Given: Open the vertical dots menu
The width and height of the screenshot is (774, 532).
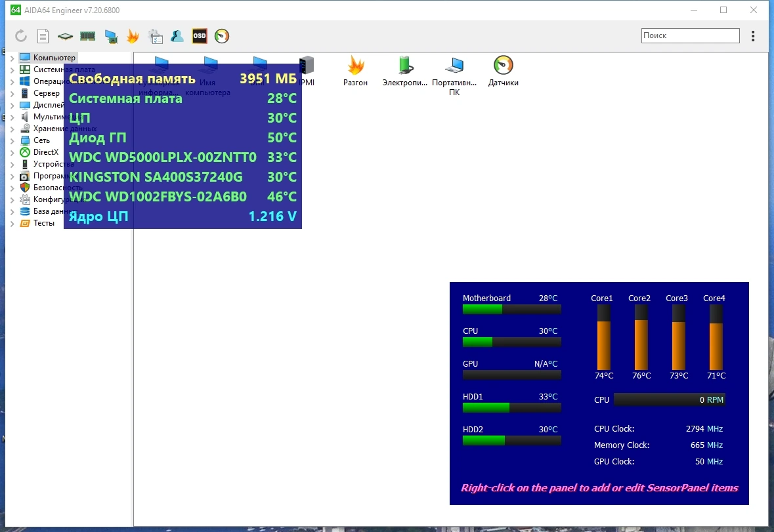Looking at the screenshot, I should pyautogui.click(x=753, y=36).
